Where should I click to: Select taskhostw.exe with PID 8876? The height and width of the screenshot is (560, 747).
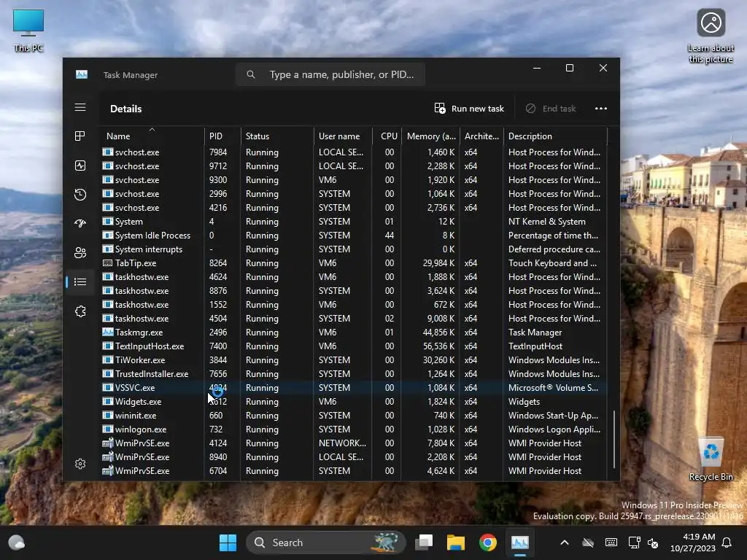click(354, 290)
